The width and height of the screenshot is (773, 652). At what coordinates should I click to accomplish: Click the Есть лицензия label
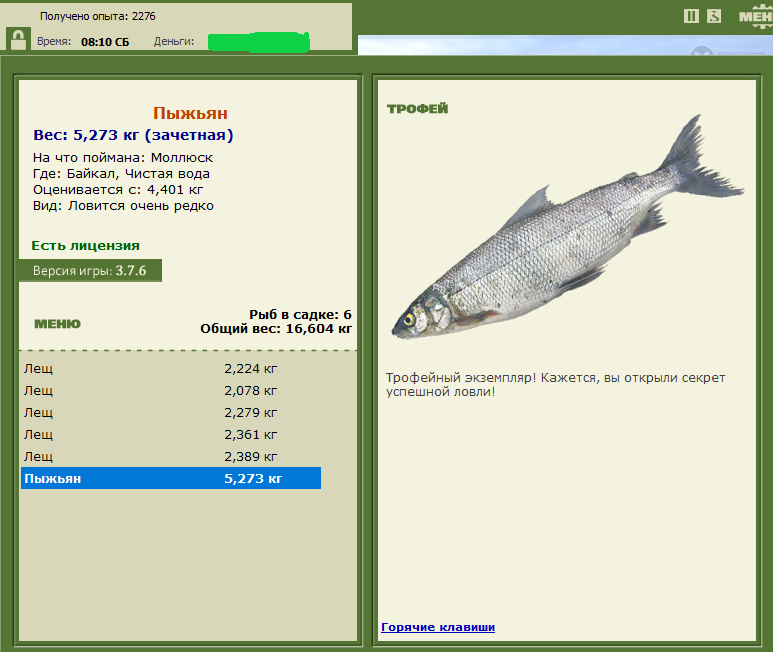(x=85, y=245)
